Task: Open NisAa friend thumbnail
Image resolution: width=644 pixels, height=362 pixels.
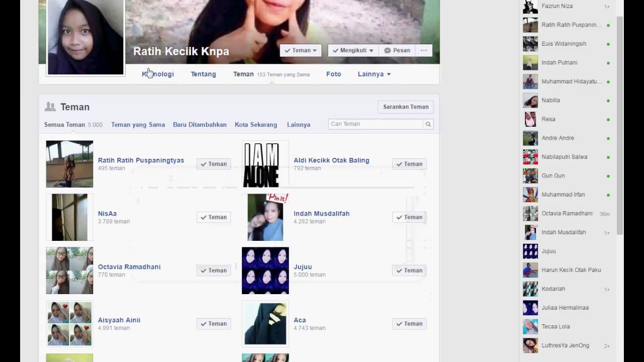Action: click(69, 217)
